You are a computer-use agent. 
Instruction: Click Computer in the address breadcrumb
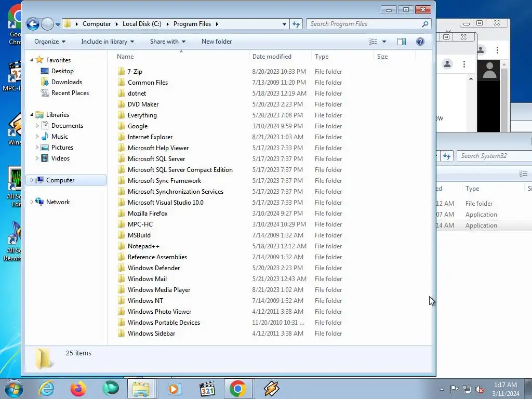point(97,24)
